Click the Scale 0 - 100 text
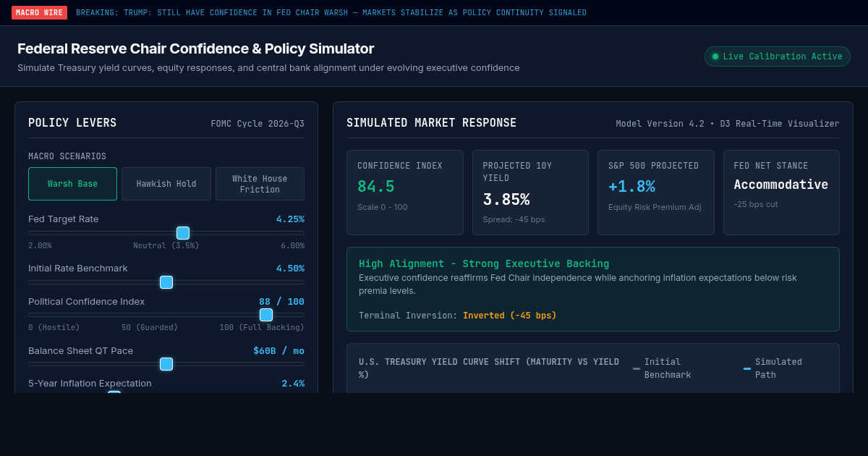 tap(383, 207)
